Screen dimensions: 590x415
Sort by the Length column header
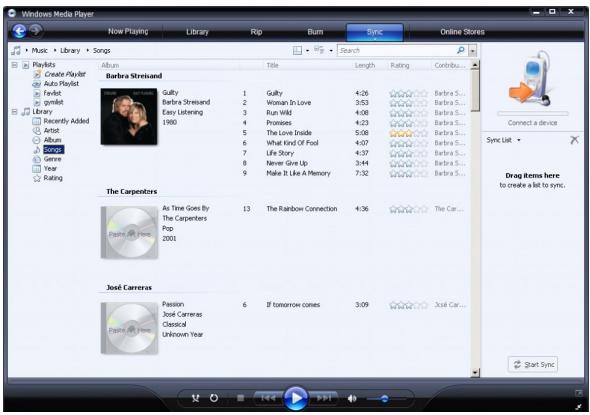point(365,65)
